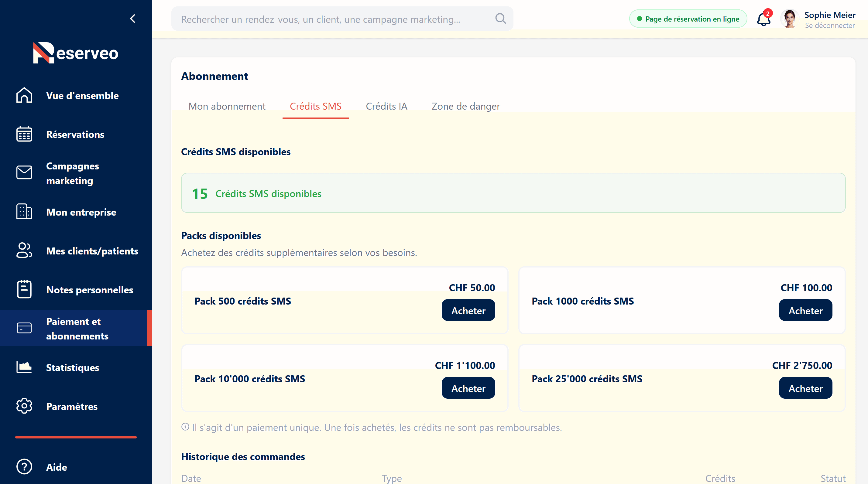Buy the Pack 1000 crédits SMS

(x=805, y=310)
